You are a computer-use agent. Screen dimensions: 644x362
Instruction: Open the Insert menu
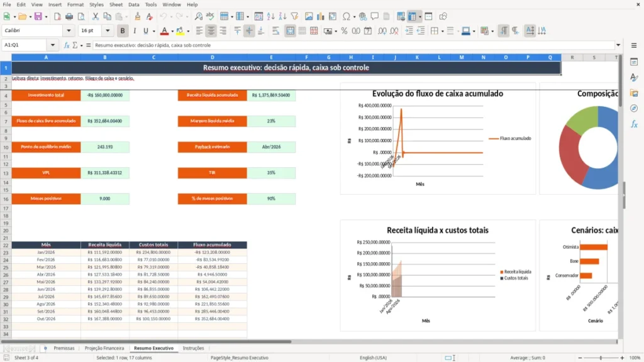(x=55, y=4)
